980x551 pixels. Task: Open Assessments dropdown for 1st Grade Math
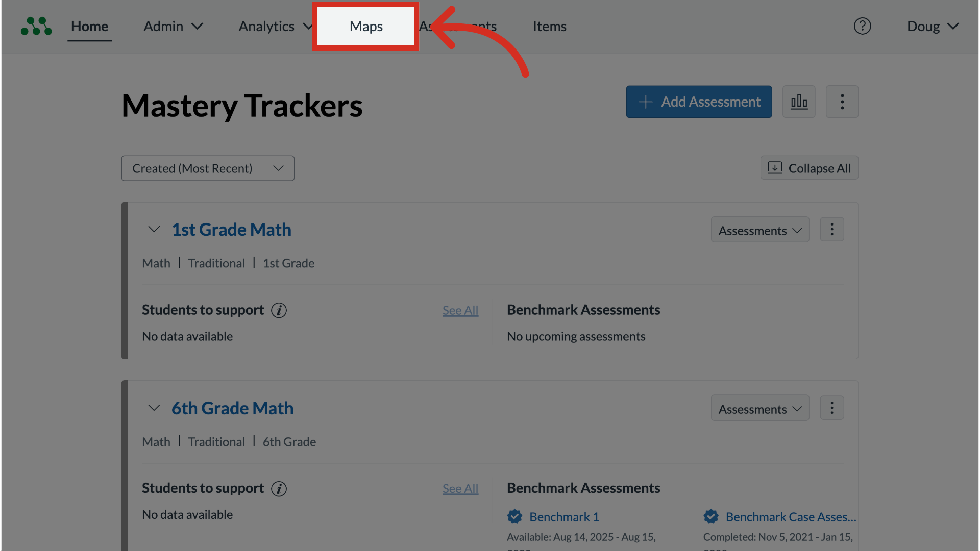759,231
